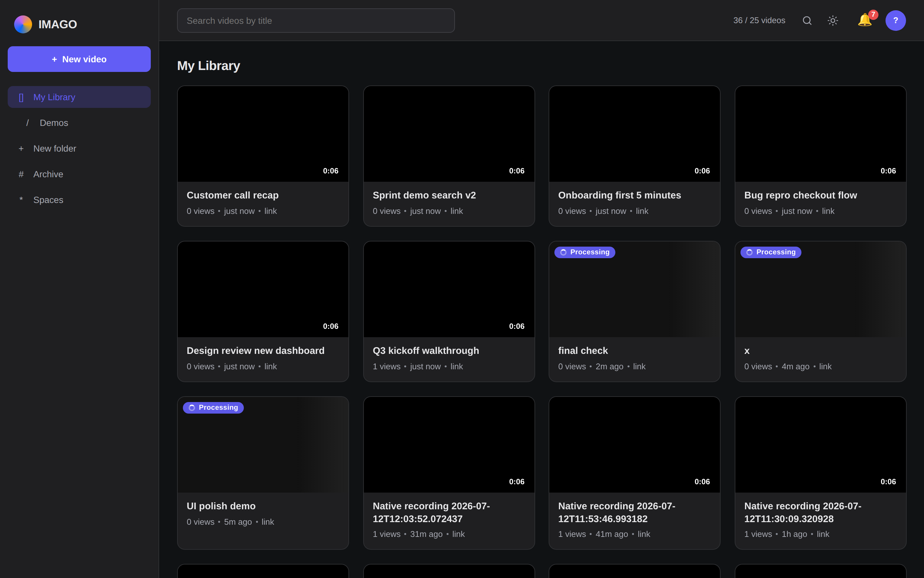Click the Design review new dashboard title
This screenshot has width=924, height=578.
[x=255, y=351]
